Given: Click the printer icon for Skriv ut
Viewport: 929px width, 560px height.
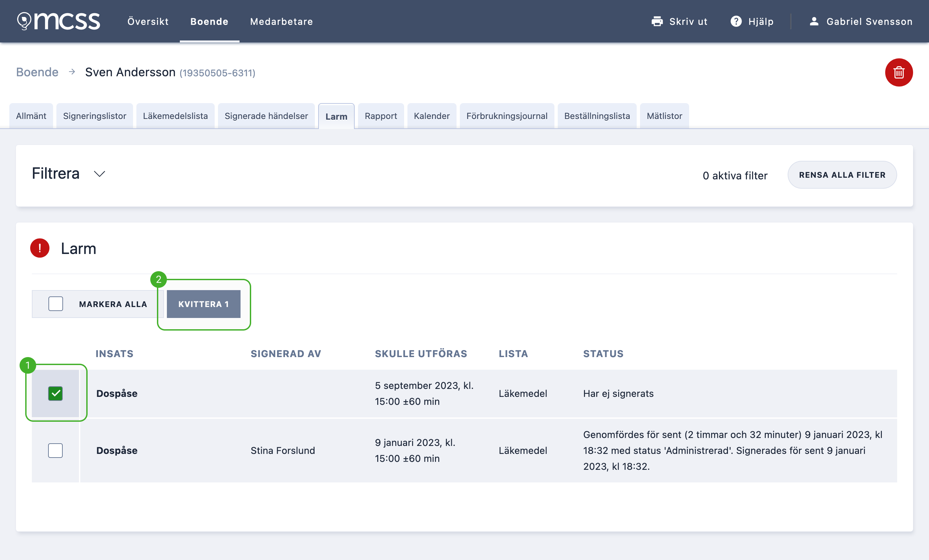Looking at the screenshot, I should coord(657,22).
